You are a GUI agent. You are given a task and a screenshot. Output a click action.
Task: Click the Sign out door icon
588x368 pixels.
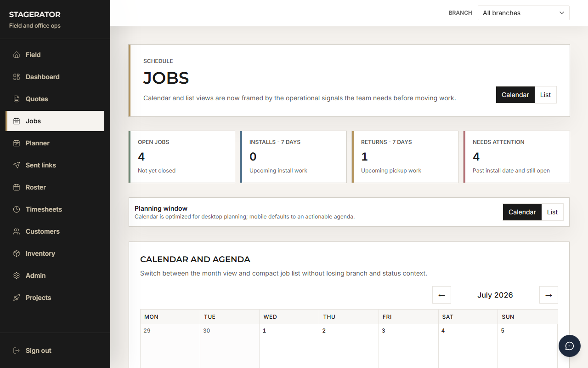tap(17, 351)
